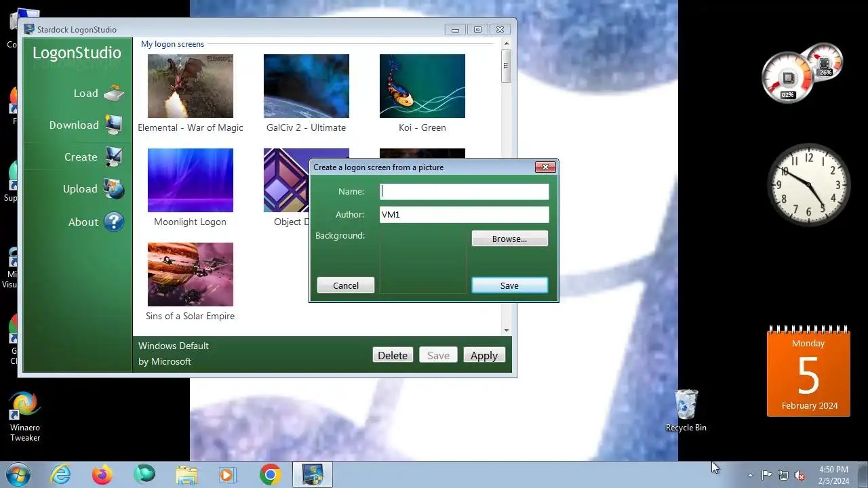The height and width of the screenshot is (488, 868).
Task: Select Koi - Green logon thumbnail
Action: coord(422,86)
